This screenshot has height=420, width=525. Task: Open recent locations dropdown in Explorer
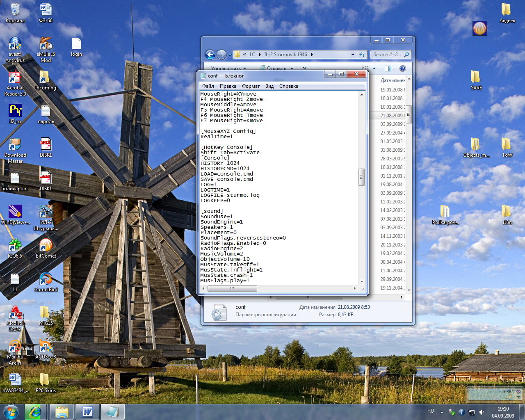230,55
